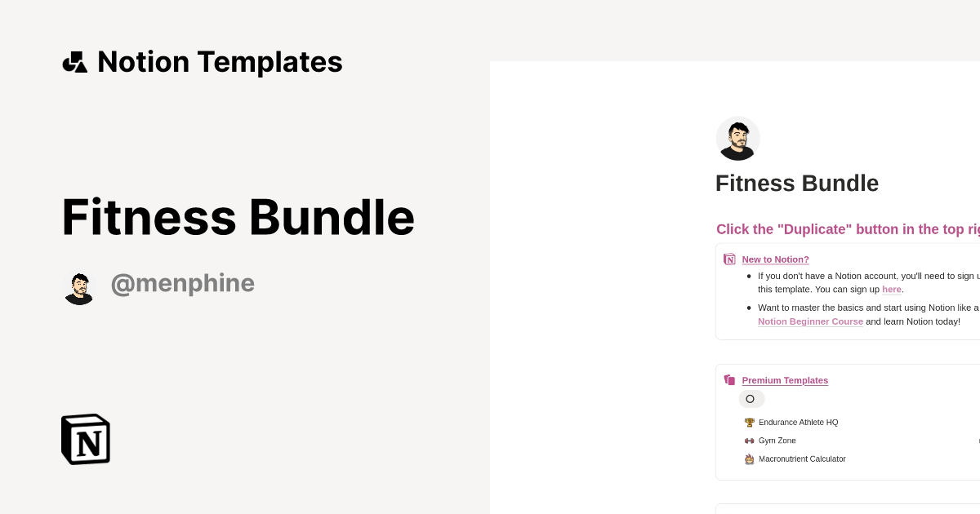Open the Notion Beginner Course link
This screenshot has width=980, height=514.
(x=810, y=321)
